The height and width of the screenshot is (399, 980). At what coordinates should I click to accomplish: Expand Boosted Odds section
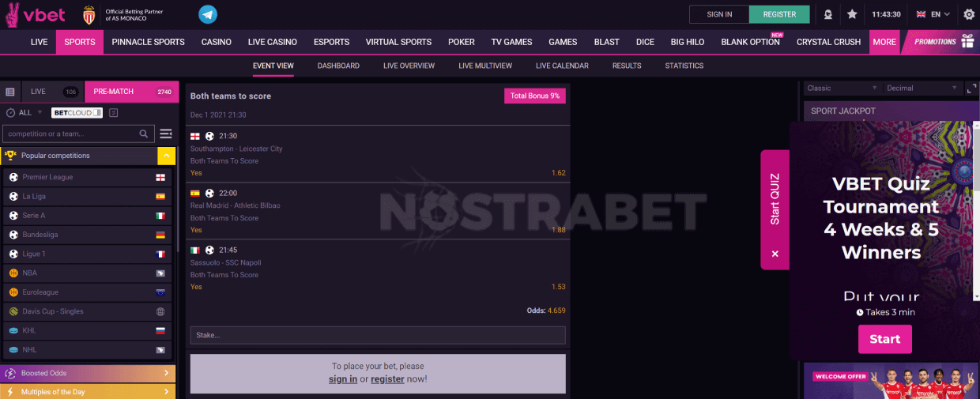point(88,373)
